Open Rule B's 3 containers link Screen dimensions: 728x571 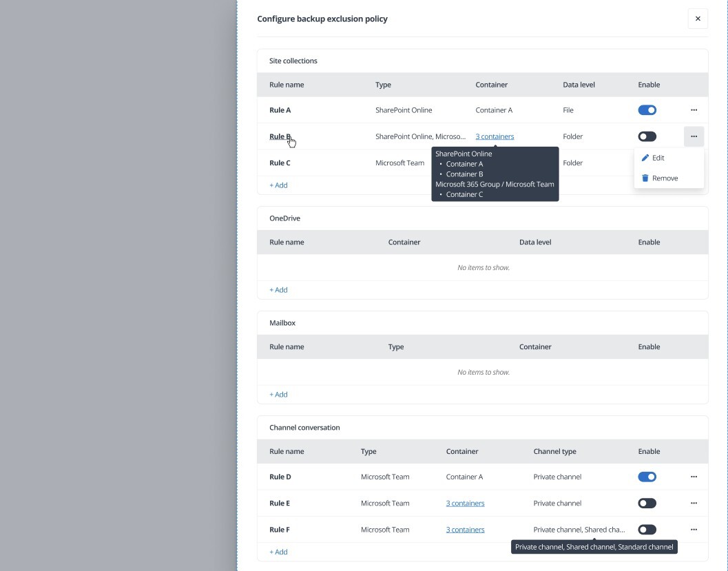tap(495, 136)
